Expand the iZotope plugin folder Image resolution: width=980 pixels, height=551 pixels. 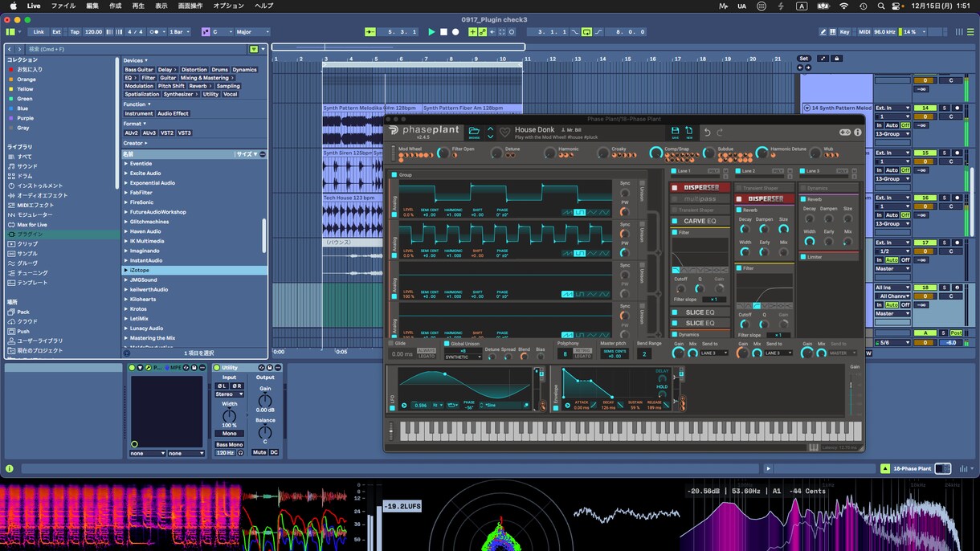126,271
